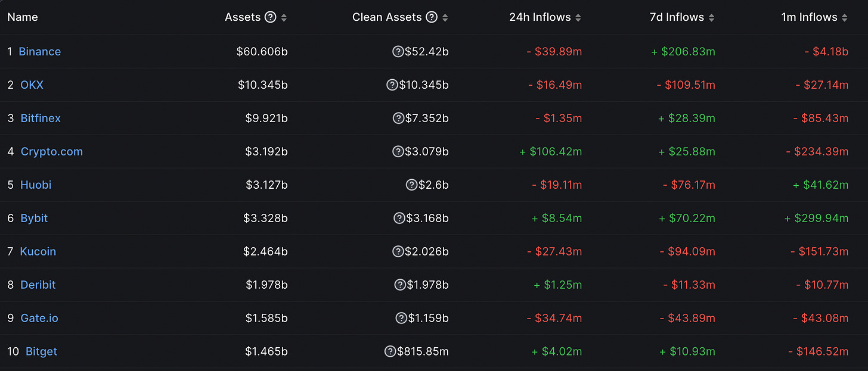Screen dimensions: 868x371
Task: Select Bitget assets value $1.465b
Action: [x=267, y=352]
